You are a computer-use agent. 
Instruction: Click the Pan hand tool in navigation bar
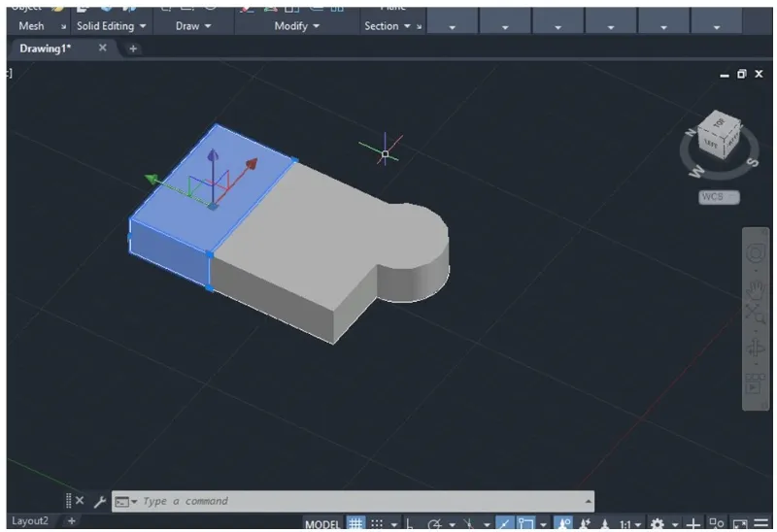pyautogui.click(x=755, y=288)
